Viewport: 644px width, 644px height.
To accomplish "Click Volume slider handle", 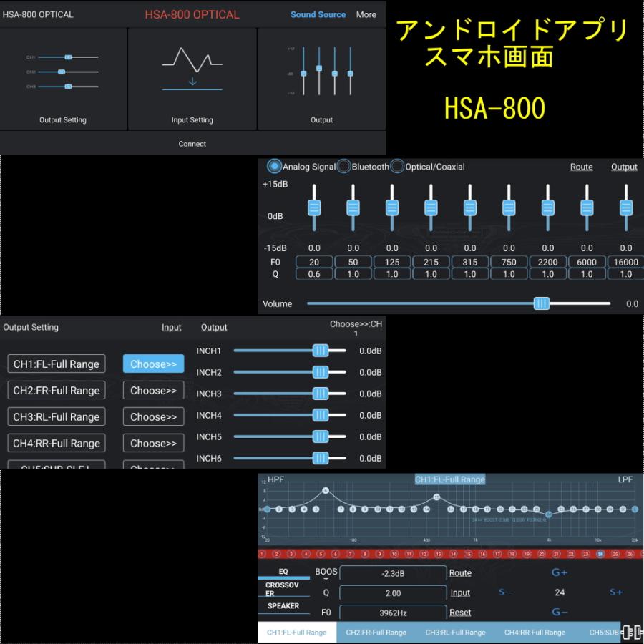I will [x=542, y=303].
